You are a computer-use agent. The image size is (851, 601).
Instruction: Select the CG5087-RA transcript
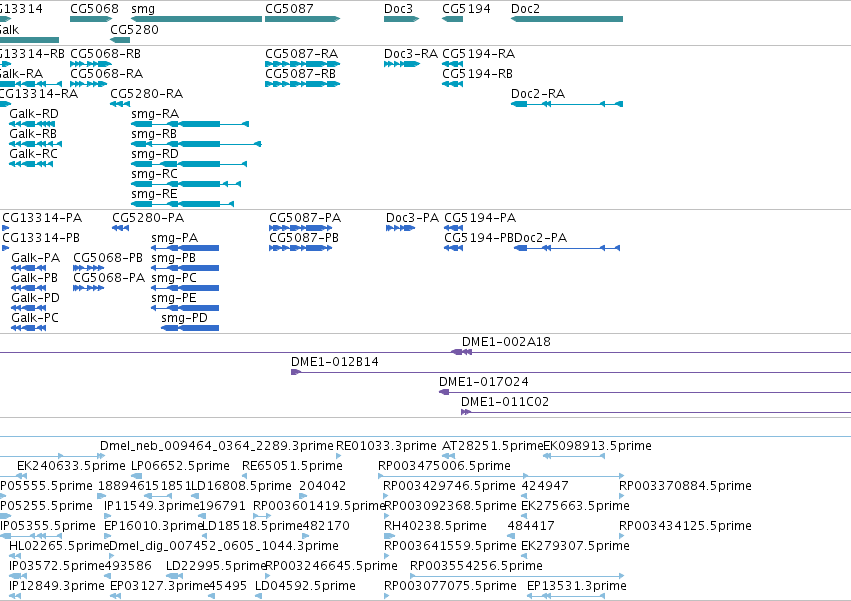pyautogui.click(x=302, y=64)
